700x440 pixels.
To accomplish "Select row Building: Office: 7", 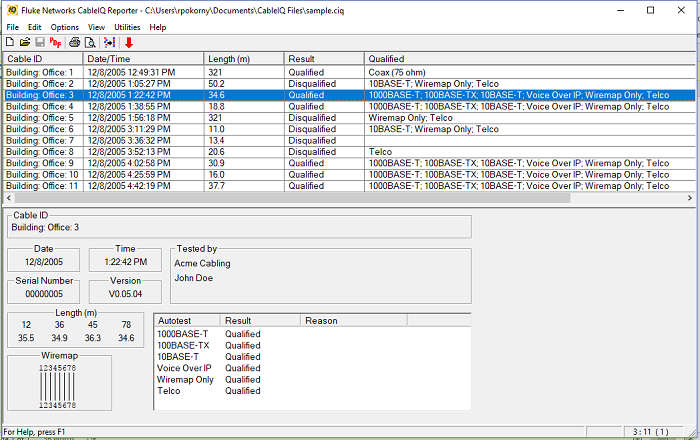I will coord(350,141).
